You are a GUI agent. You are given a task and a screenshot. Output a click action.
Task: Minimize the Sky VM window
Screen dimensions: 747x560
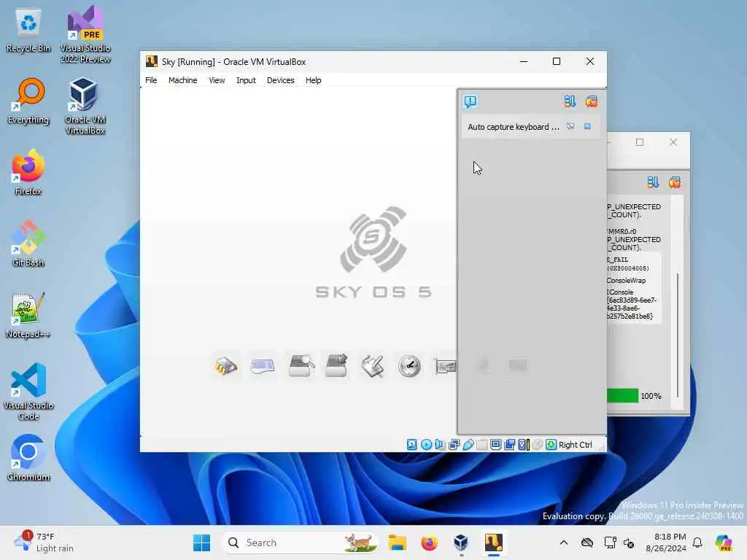[523, 61]
